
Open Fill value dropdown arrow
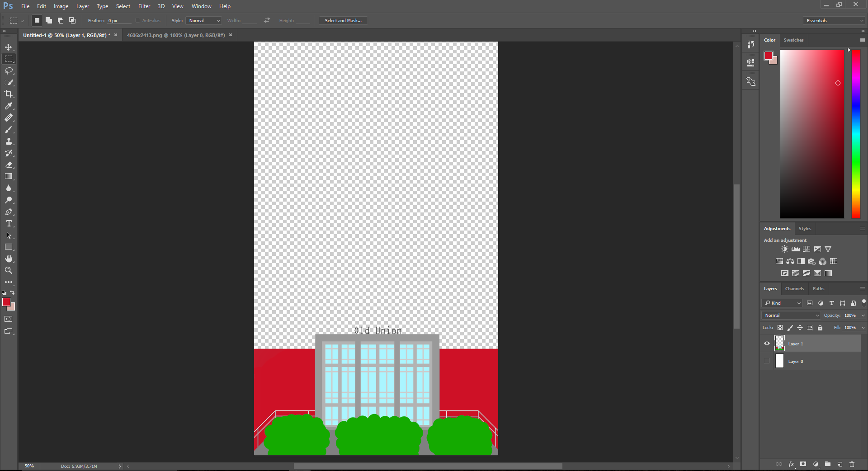(863, 328)
